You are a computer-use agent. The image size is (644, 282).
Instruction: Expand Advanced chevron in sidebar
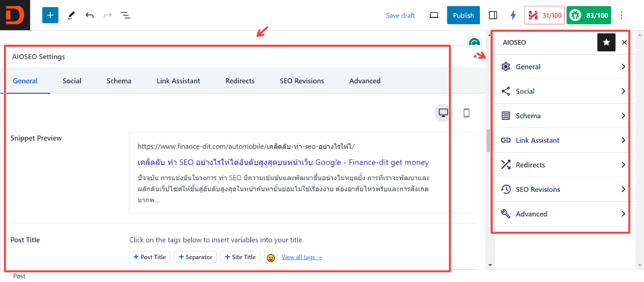tap(623, 214)
